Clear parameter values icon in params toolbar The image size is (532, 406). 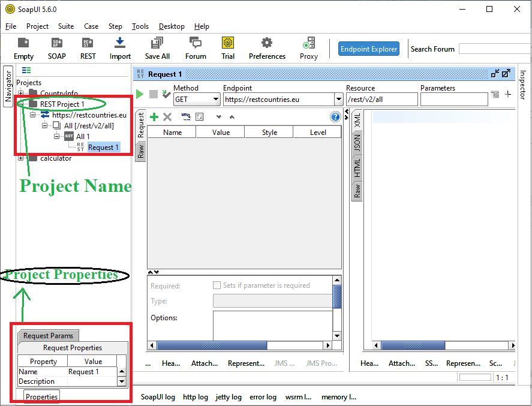coord(200,117)
